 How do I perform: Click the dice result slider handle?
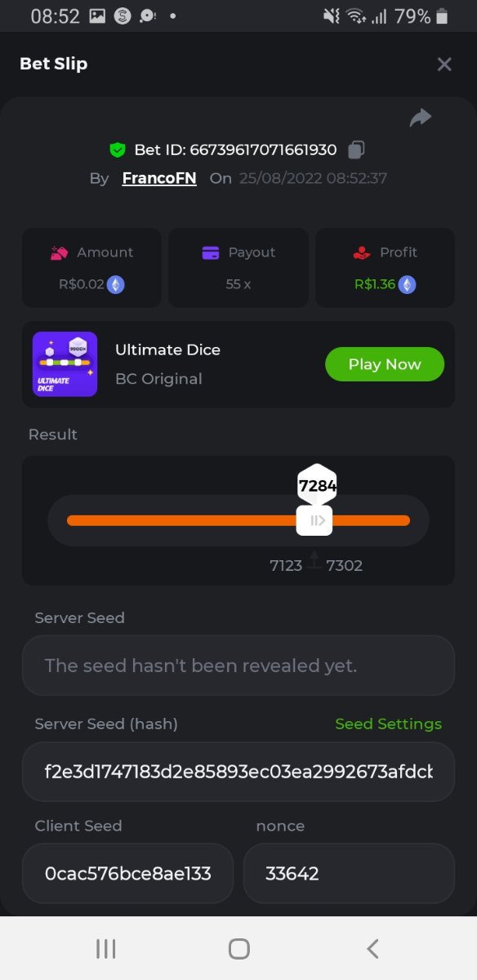[314, 520]
